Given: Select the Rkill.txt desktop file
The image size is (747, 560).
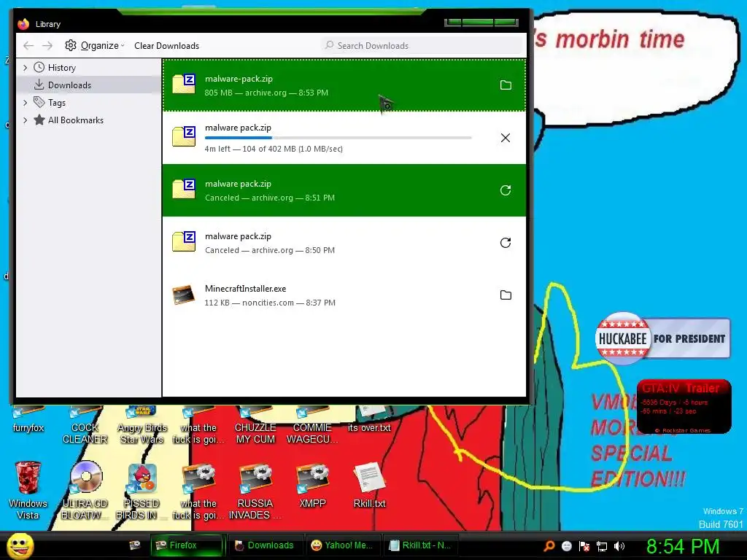Looking at the screenshot, I should coord(369,486).
